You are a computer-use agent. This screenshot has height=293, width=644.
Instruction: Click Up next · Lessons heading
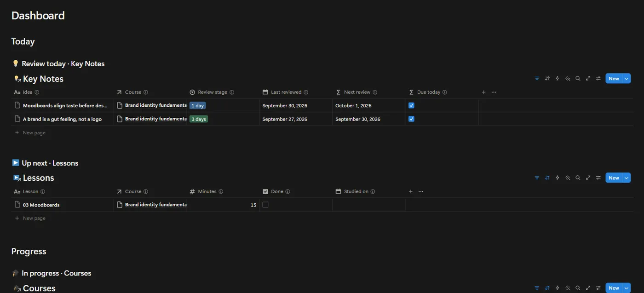(50, 163)
